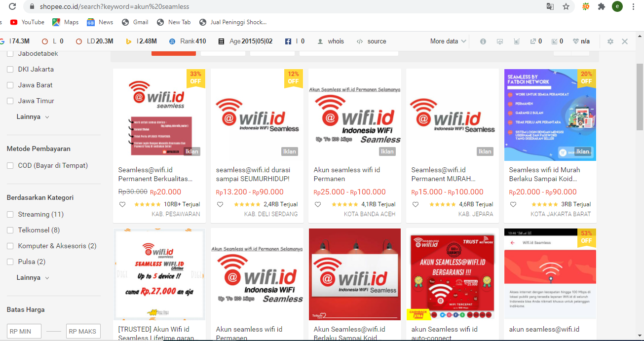Viewport: 644px width, 341px height.
Task: Close the SEO toolbar with the X
Action: (625, 41)
